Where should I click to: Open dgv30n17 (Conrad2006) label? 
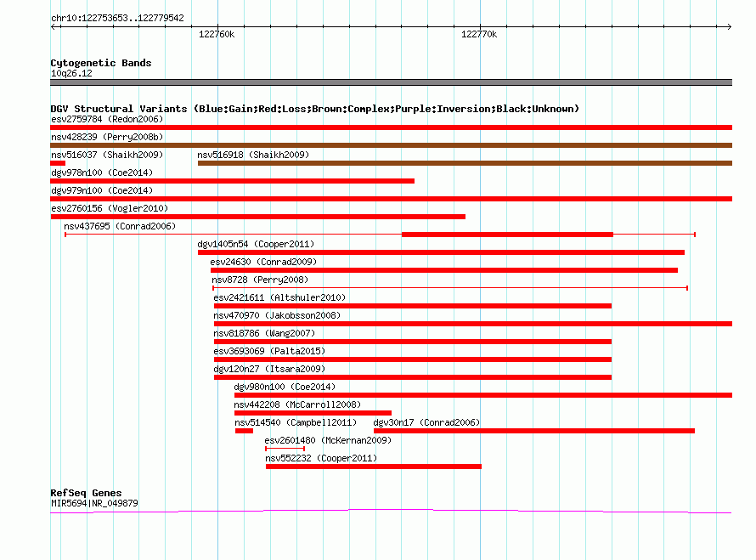pos(426,422)
